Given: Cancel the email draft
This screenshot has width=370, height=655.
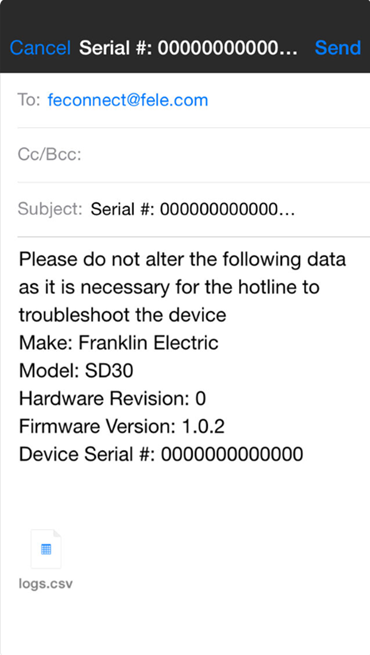Looking at the screenshot, I should tap(40, 48).
